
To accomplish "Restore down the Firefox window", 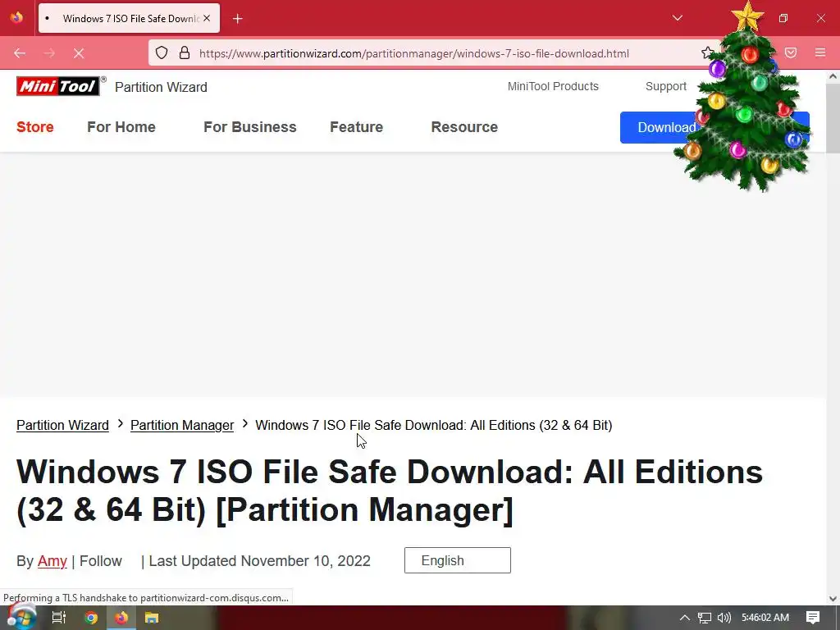I will click(783, 18).
